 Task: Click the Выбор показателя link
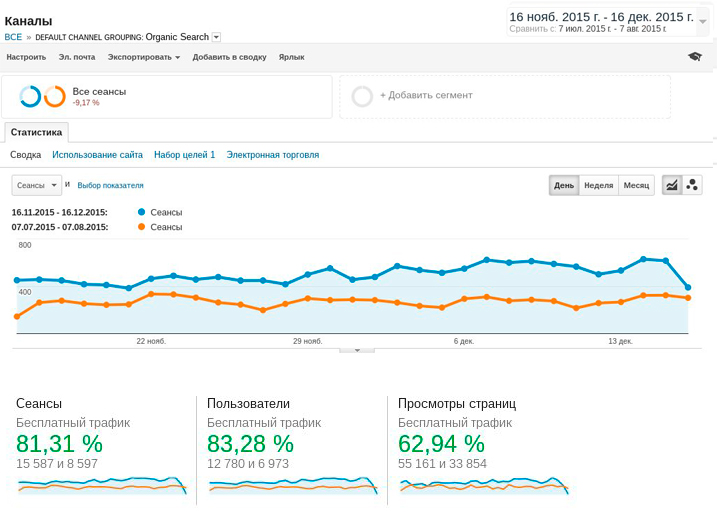[x=110, y=185]
